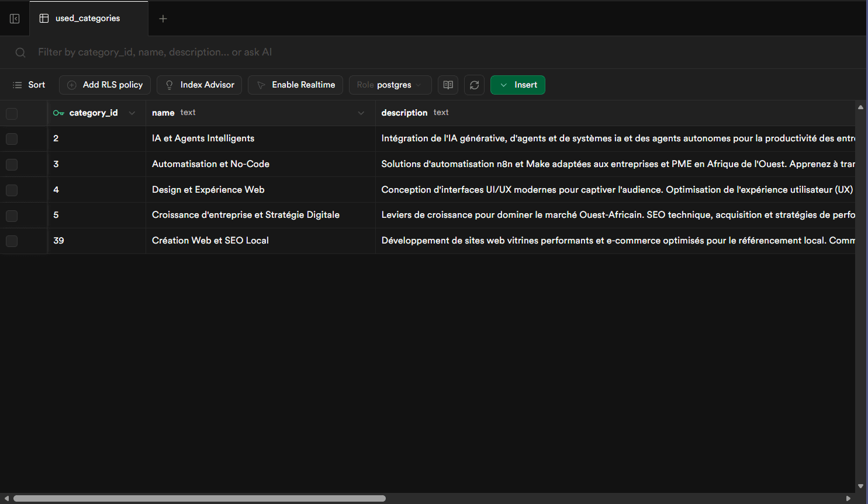This screenshot has height=504, width=868.
Task: Select row with category_id 2
Action: tap(12, 139)
